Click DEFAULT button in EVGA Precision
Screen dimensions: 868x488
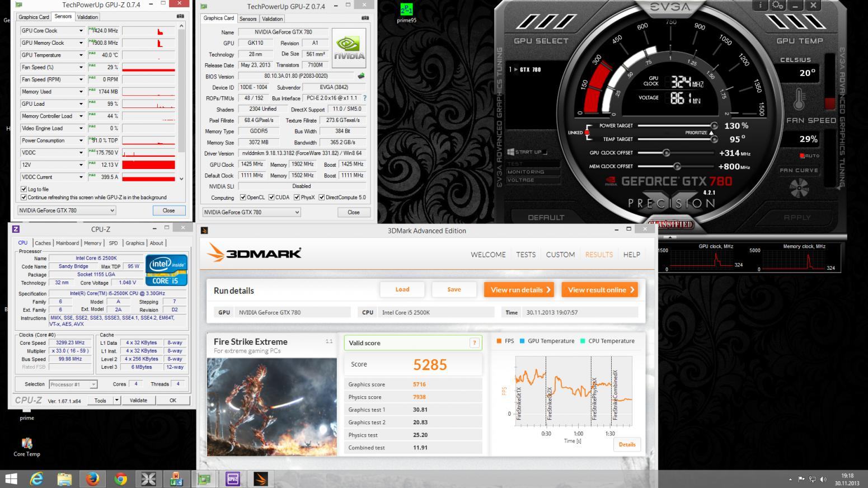tap(546, 218)
